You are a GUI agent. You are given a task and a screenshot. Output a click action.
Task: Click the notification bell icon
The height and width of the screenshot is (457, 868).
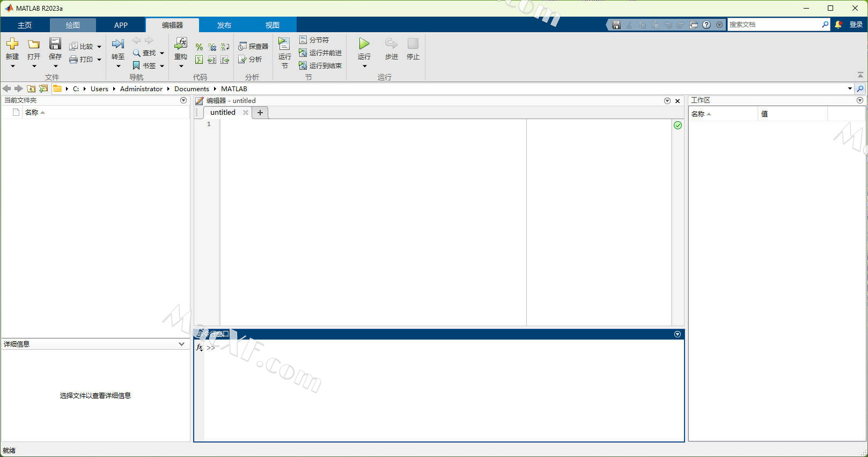click(838, 25)
